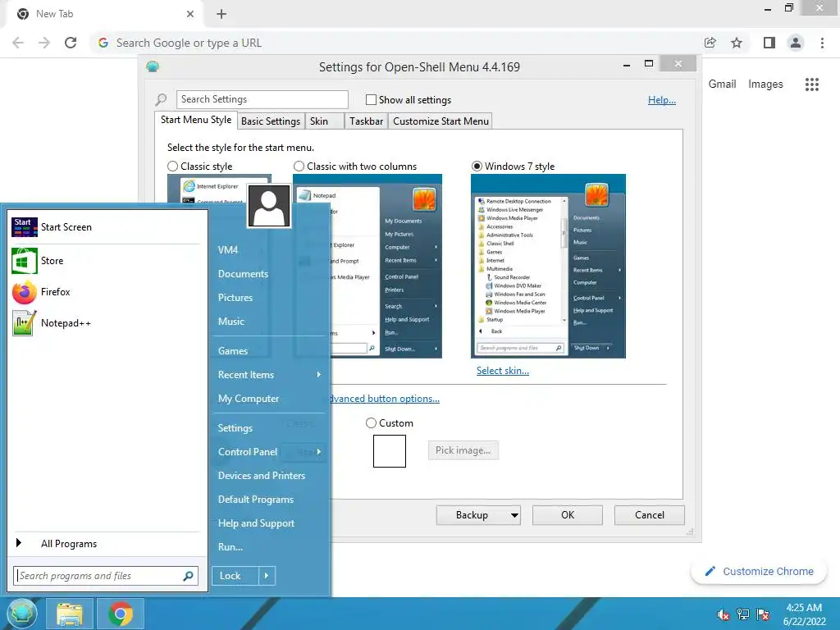Click the muted volume tray icon
This screenshot has height=630, width=840.
723,614
